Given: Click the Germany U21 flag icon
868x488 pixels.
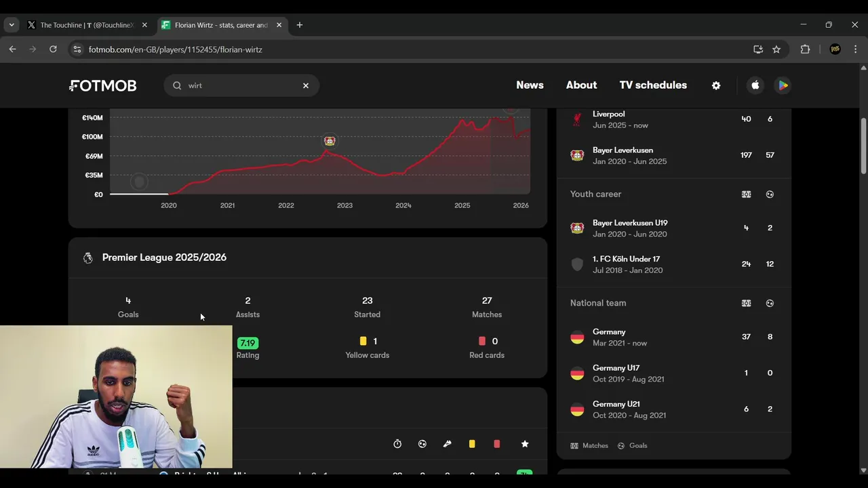Looking at the screenshot, I should click(x=577, y=409).
